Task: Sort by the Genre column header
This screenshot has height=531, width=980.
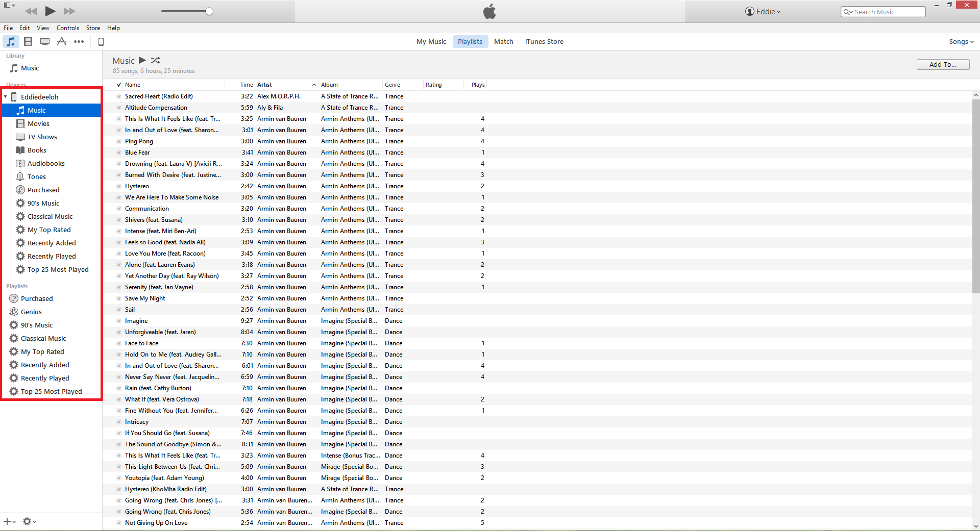Action: point(403,85)
